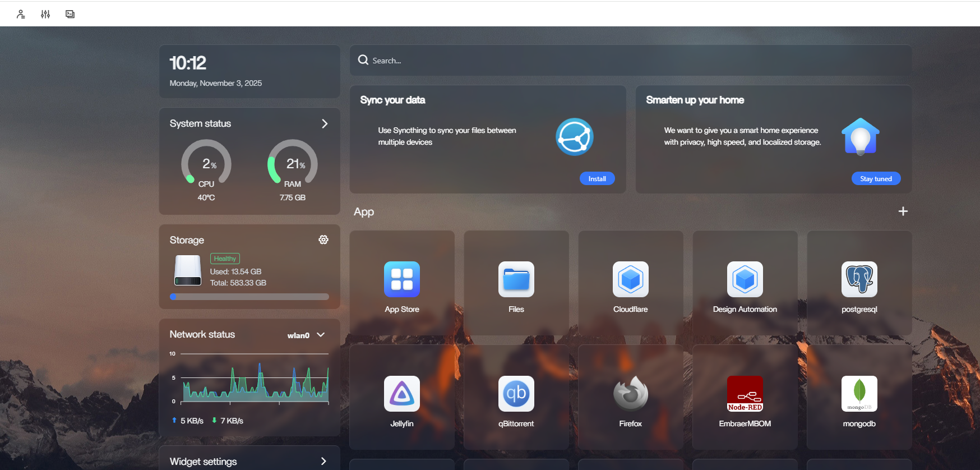Open the Jellyfin media app
The image size is (980, 470).
tap(401, 394)
